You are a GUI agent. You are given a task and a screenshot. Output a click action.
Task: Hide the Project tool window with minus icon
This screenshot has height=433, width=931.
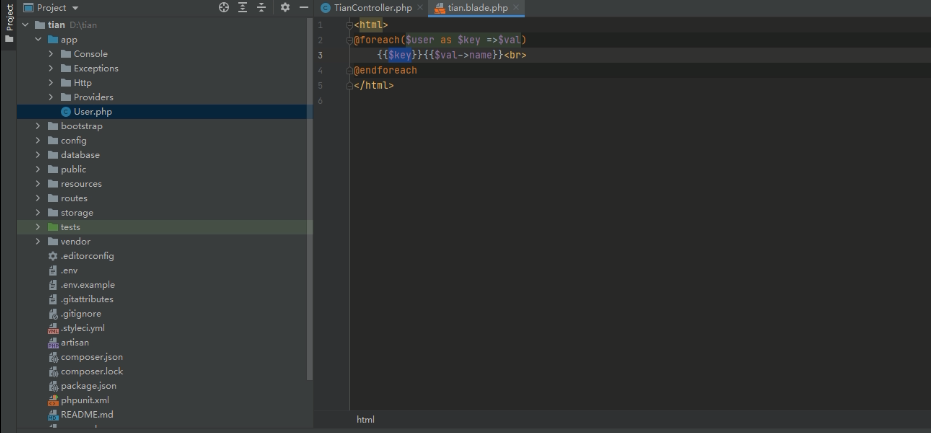point(304,7)
